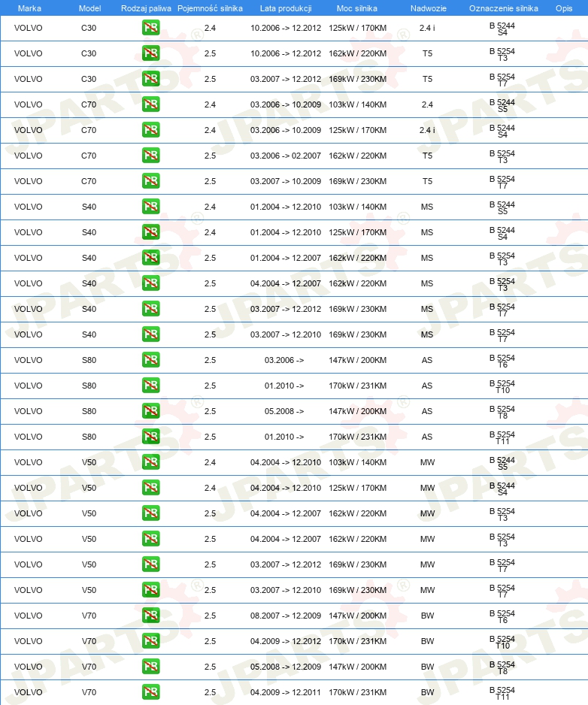This screenshot has height=705, width=588.
Task: Click body type BW in V70 T6 row
Action: coord(427,616)
